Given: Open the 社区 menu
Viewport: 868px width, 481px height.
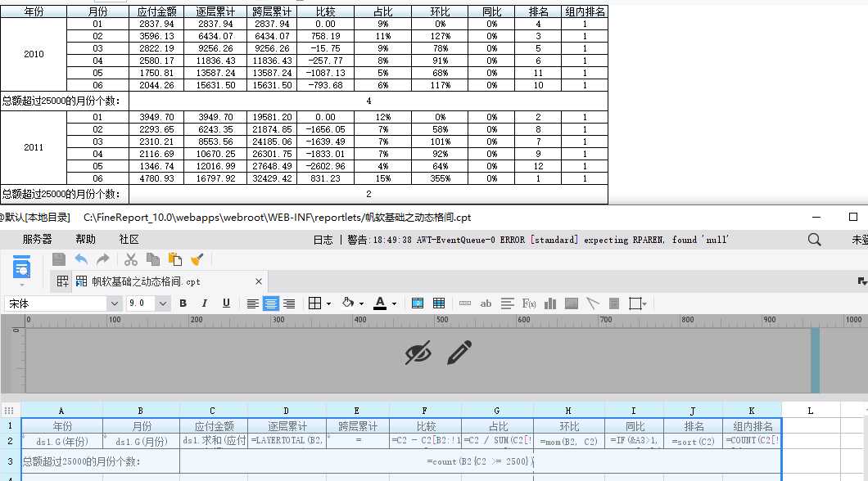Looking at the screenshot, I should coord(129,240).
